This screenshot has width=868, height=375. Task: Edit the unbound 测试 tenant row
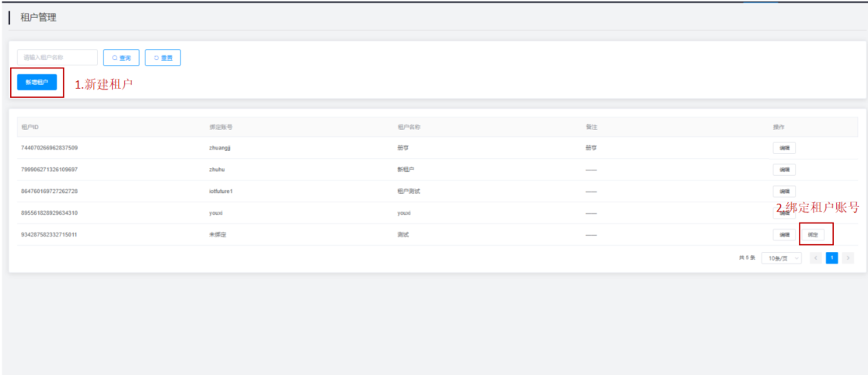point(783,234)
